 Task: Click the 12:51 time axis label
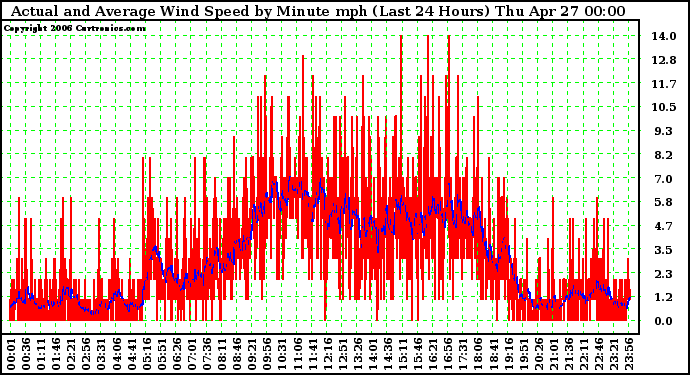[342, 354]
